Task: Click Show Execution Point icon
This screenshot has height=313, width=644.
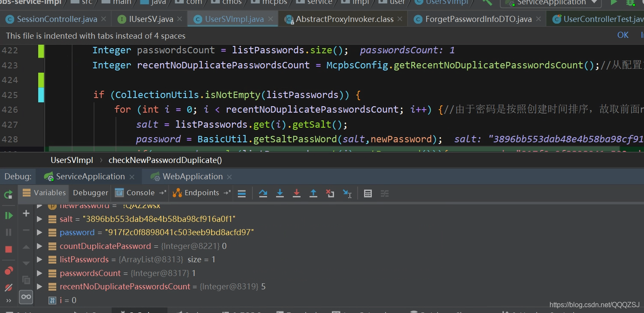Action: (242, 193)
